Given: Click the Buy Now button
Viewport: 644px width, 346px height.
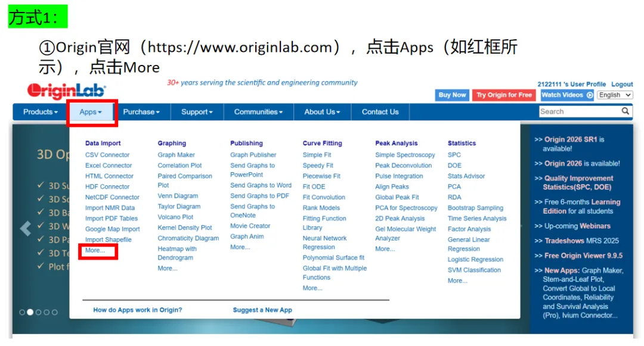Looking at the screenshot, I should [x=452, y=95].
